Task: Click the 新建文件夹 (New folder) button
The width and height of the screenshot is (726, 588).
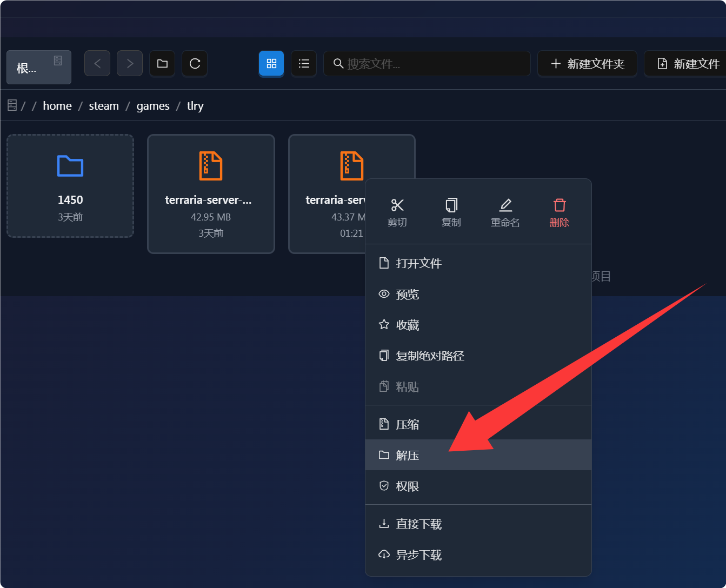Action: [587, 64]
